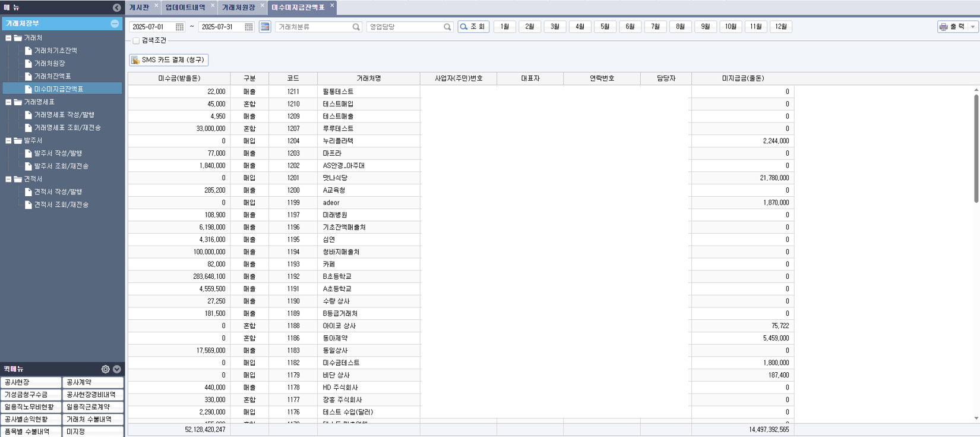980x437 pixels.
Task: Click the 조회 search button
Action: (x=473, y=27)
